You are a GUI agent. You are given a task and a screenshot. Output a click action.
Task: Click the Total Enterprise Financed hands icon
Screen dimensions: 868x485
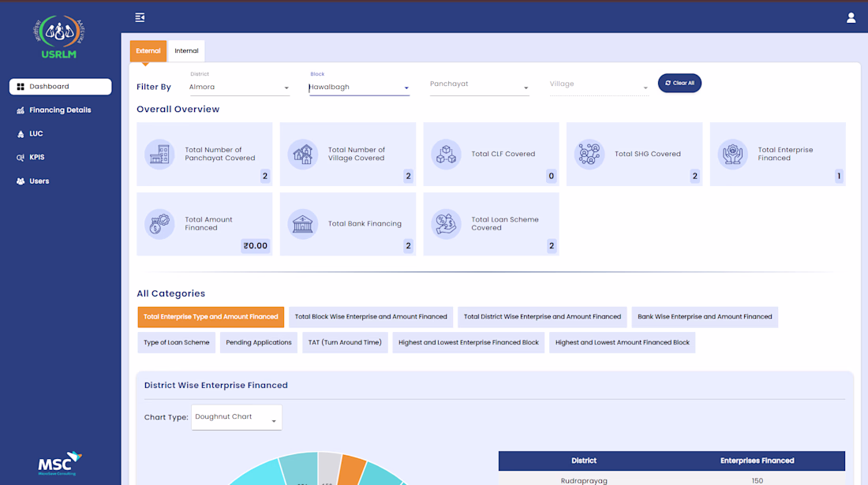(x=732, y=154)
